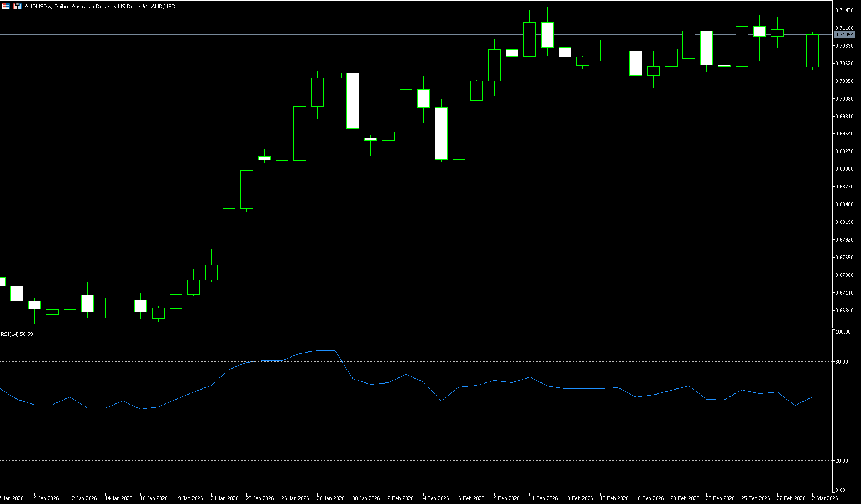Click the 0.71430 price axis label
Viewport: 861px width, 504px height.
click(x=845, y=11)
